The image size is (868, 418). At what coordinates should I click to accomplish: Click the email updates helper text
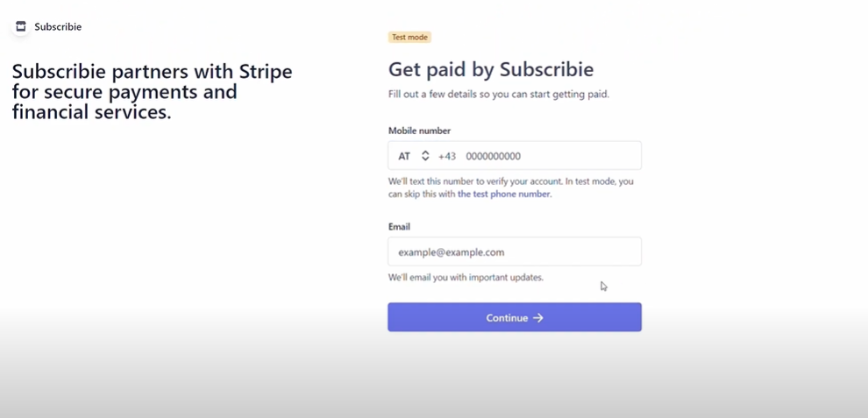466,278
